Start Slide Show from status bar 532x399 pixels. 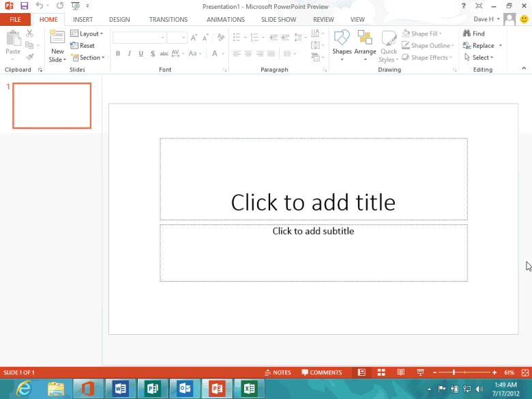click(420, 372)
